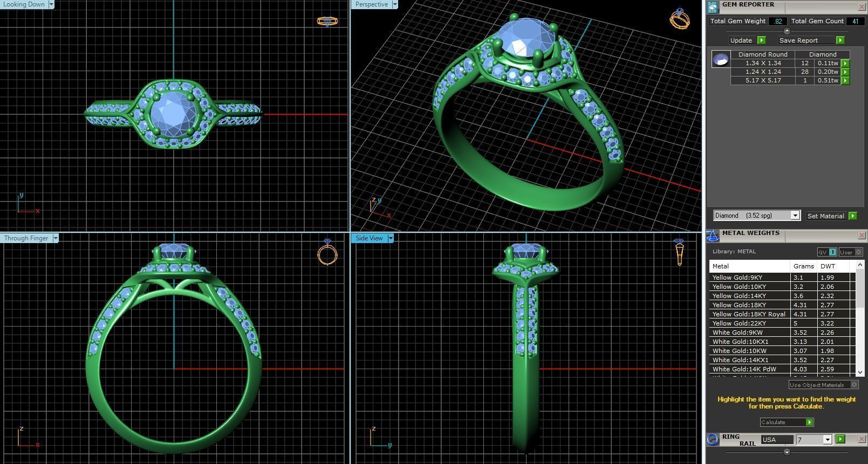Viewport: 868px width, 464px height.
Task: Close the Metal Weights panel
Action: [861, 236]
